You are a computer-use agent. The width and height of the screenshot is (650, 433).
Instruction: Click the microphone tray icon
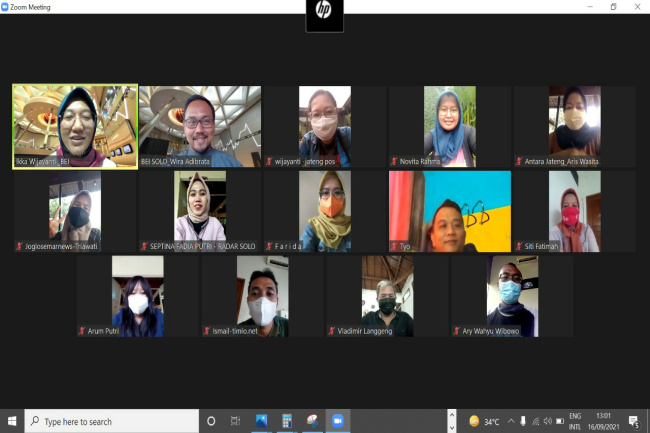(x=523, y=421)
